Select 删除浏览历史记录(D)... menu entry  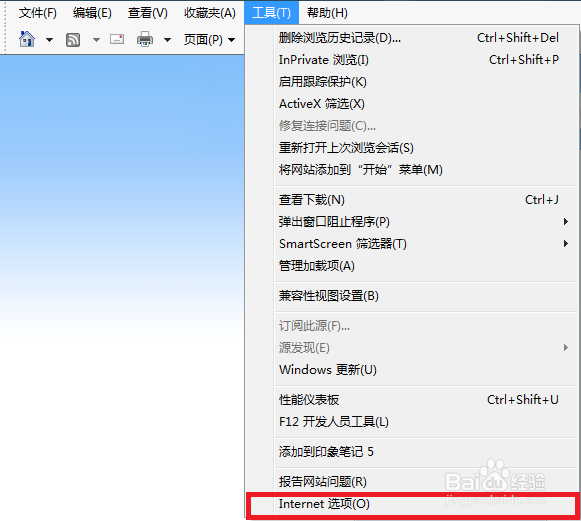[x=412, y=38]
